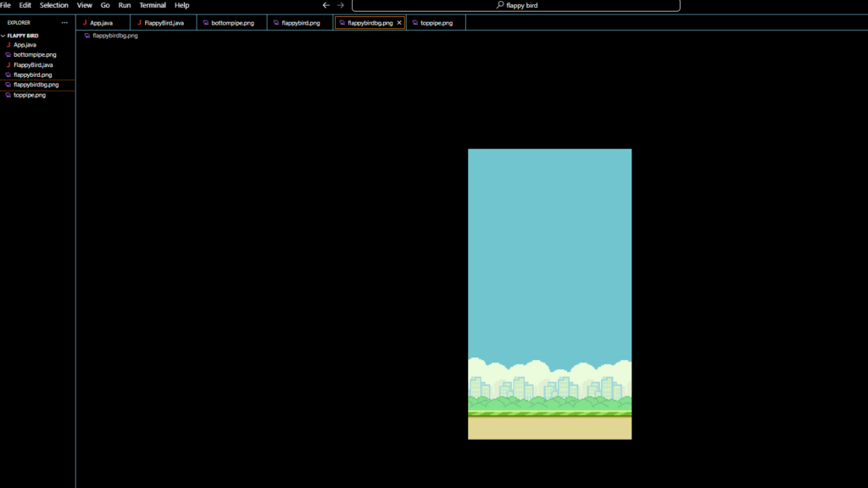Open the Terminal menu
This screenshot has width=868, height=488.
153,5
